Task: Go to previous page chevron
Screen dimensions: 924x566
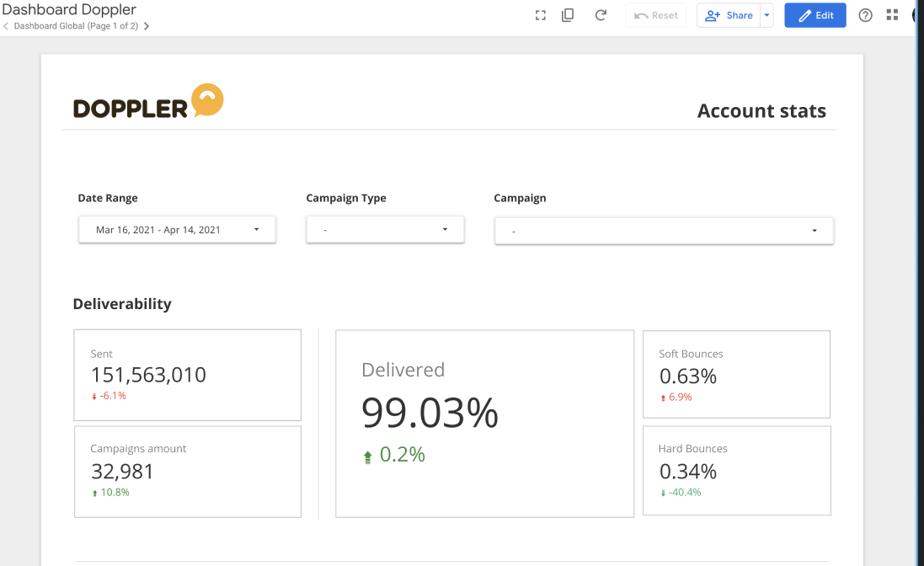Action: [6, 26]
